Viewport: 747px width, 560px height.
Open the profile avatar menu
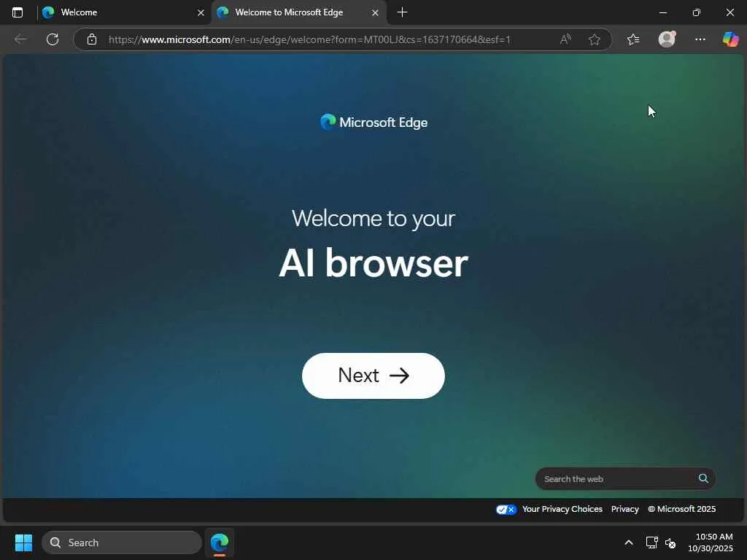[667, 39]
